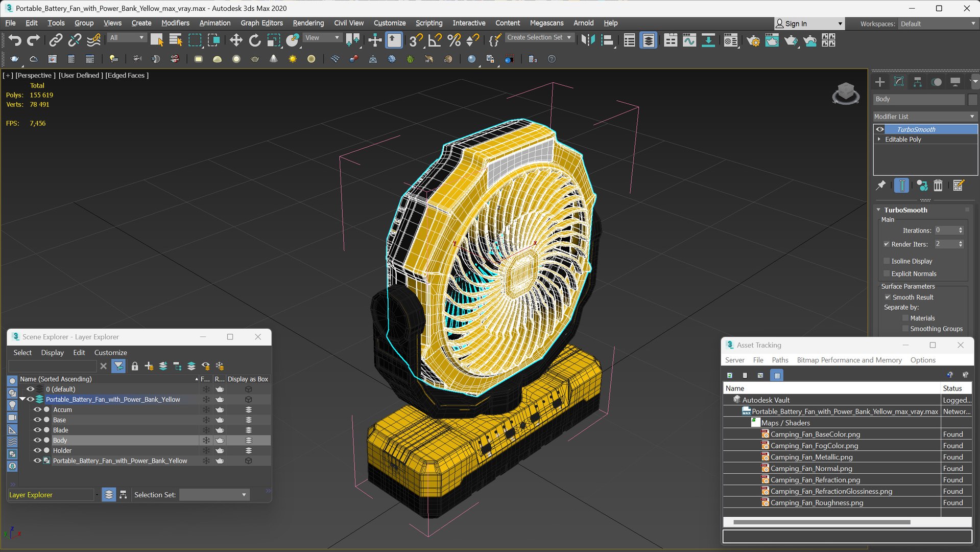Open the Graph Editors menu

[x=261, y=23]
